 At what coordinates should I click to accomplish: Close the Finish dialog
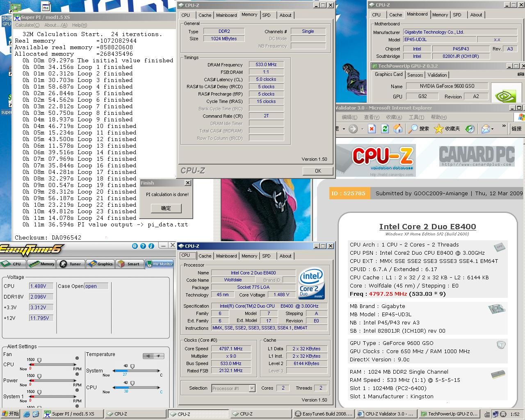click(188, 183)
